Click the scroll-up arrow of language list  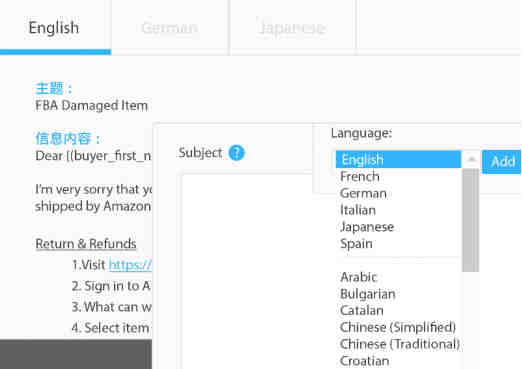click(x=471, y=160)
